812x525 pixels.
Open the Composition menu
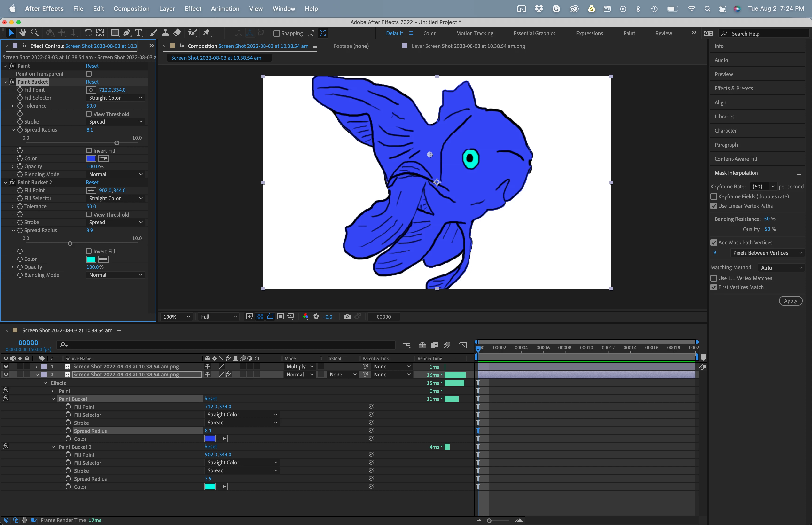point(132,8)
